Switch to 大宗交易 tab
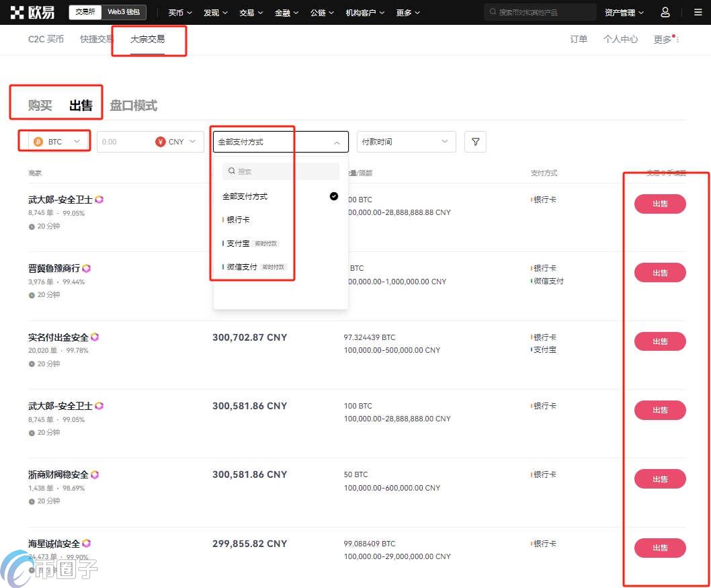This screenshot has height=588, width=711. pyautogui.click(x=147, y=39)
